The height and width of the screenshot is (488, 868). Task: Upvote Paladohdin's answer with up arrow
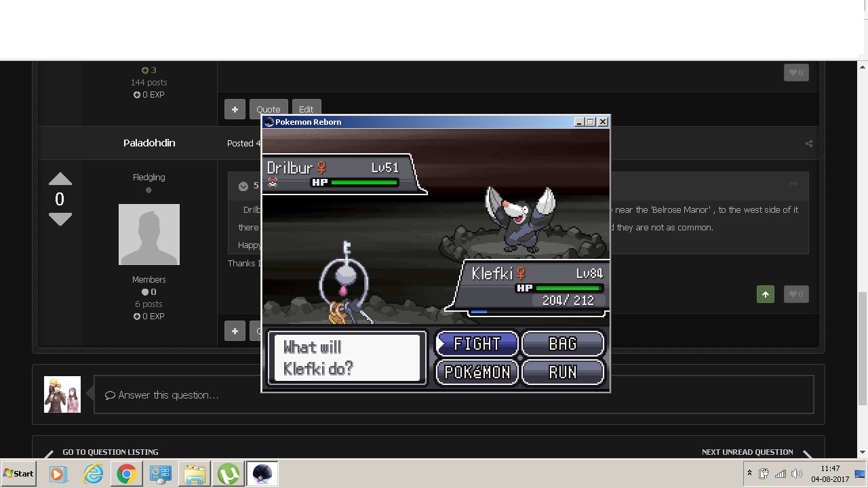point(60,179)
